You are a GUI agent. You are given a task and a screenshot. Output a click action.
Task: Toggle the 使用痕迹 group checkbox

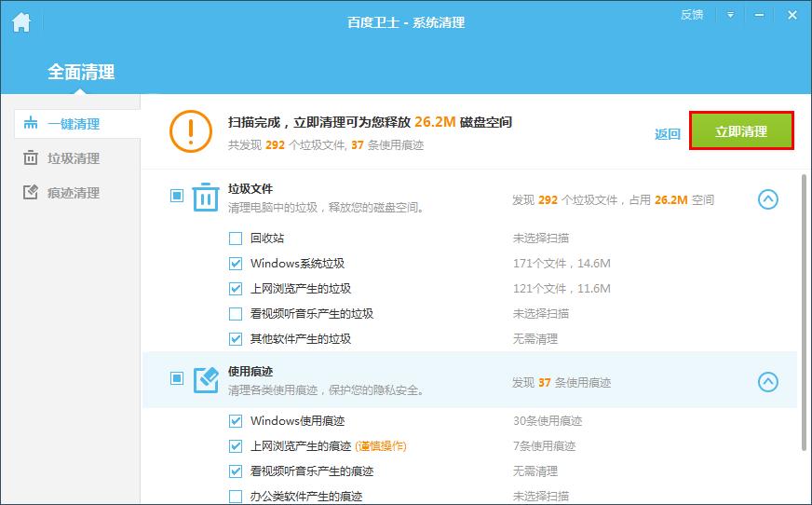click(x=177, y=378)
